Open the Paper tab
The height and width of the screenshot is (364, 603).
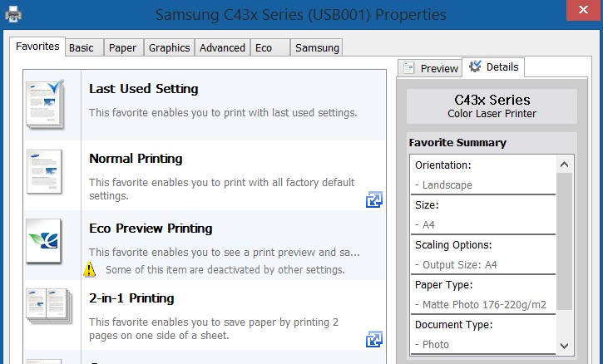click(x=124, y=47)
